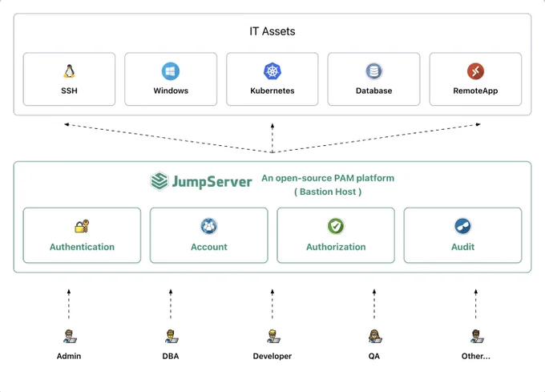Click the JumpServer stacked-layers logo
The width and height of the screenshot is (545, 392).
click(x=159, y=181)
